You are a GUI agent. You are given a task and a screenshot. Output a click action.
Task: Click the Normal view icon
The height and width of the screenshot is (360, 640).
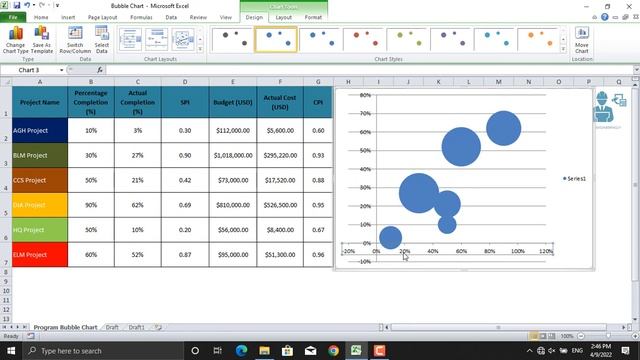[x=533, y=336]
